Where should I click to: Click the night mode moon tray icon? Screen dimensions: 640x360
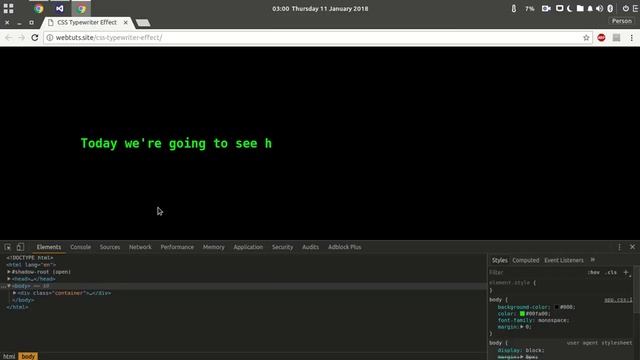[570, 8]
